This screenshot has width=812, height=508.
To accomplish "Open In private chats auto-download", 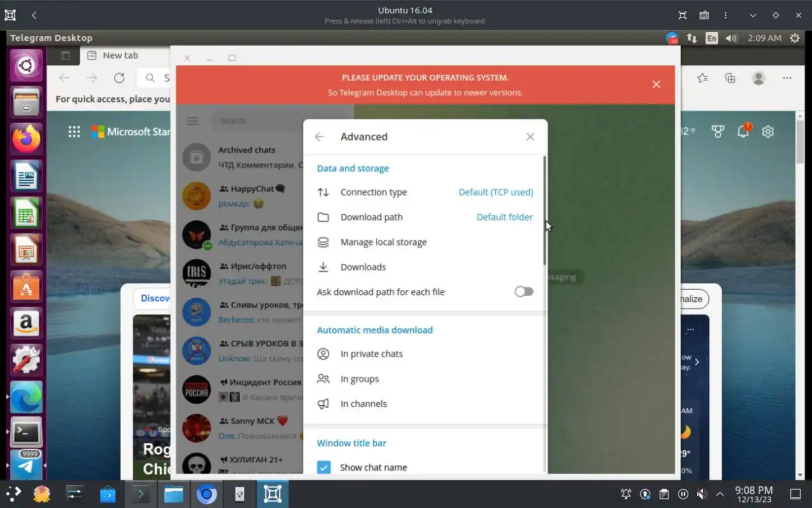I will coord(424,354).
